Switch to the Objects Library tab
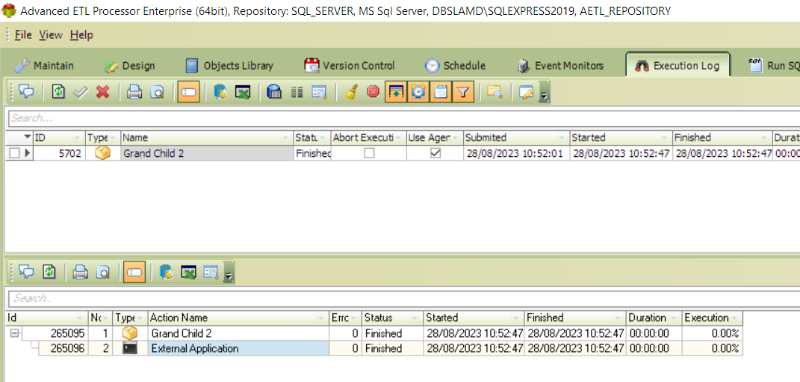 (229, 66)
